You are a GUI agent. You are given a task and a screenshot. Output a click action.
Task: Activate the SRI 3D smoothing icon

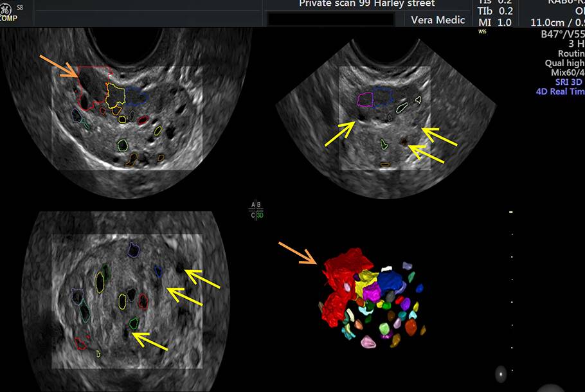point(568,82)
